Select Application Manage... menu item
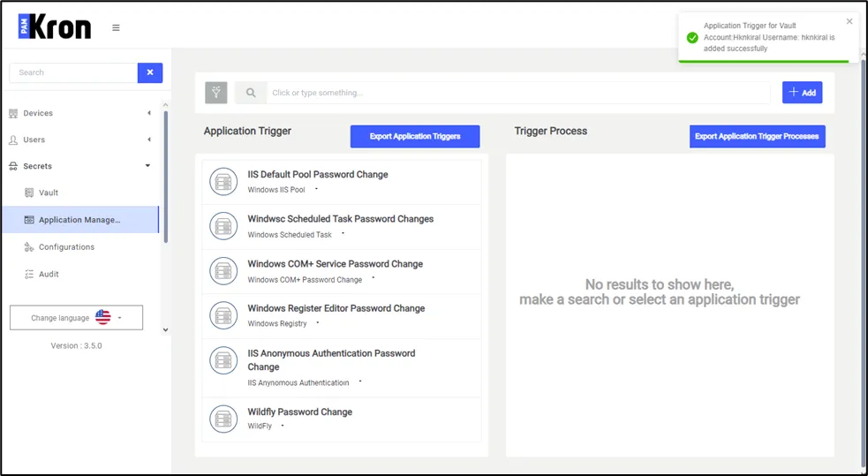Screen dimensions: 868x476 [x=79, y=220]
